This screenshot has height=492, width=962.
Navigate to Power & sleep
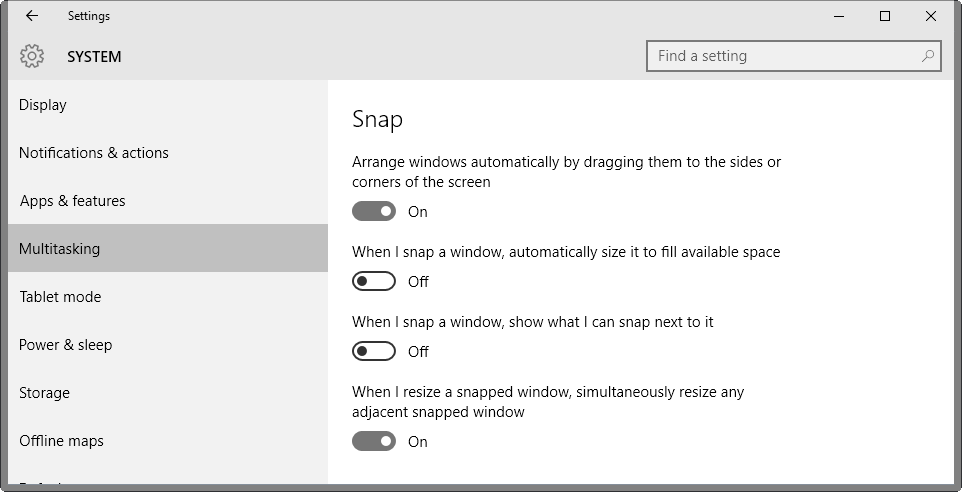(x=66, y=345)
